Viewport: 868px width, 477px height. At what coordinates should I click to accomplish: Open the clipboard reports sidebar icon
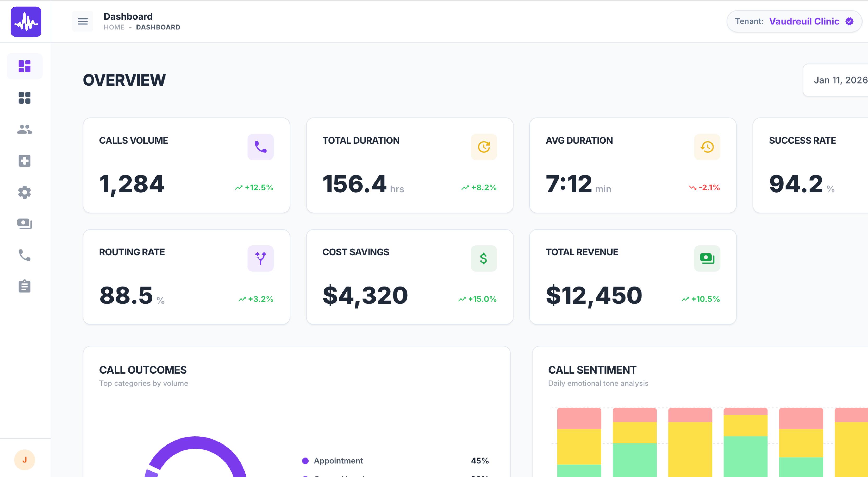pos(24,287)
